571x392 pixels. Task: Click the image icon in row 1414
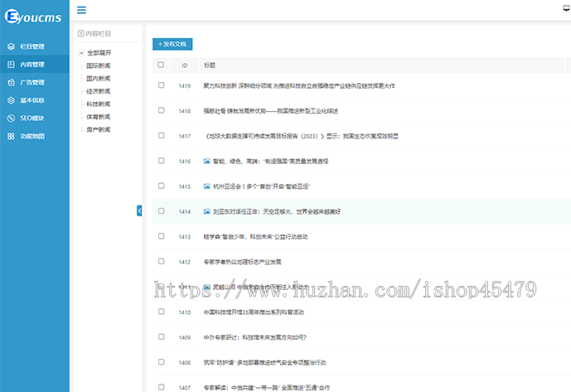coord(206,211)
